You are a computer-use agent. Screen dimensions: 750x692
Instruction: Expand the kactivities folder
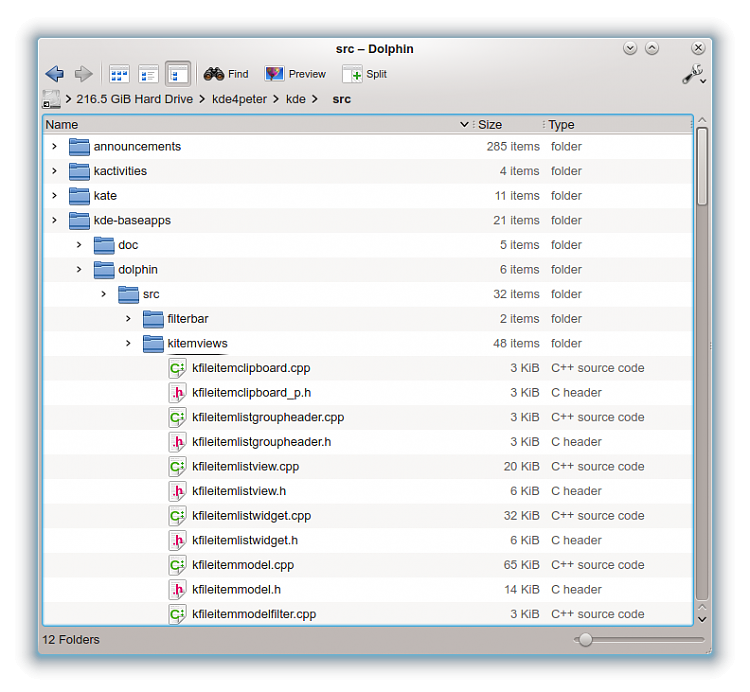point(55,171)
